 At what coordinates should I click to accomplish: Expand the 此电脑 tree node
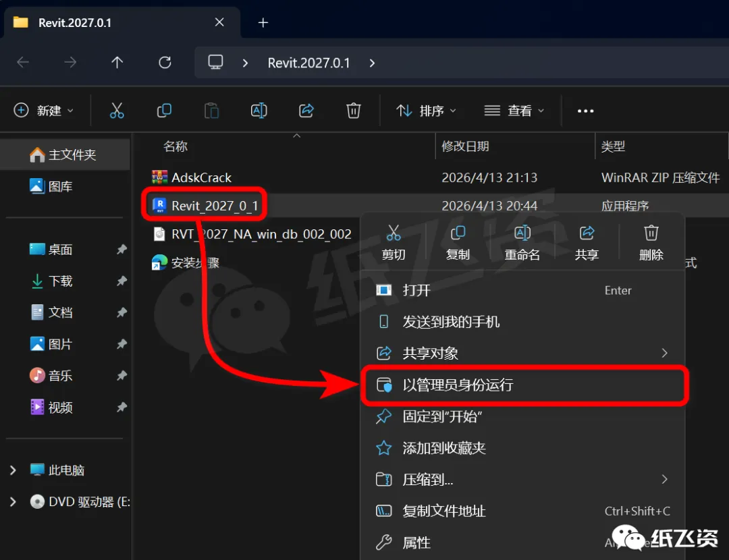(x=13, y=470)
